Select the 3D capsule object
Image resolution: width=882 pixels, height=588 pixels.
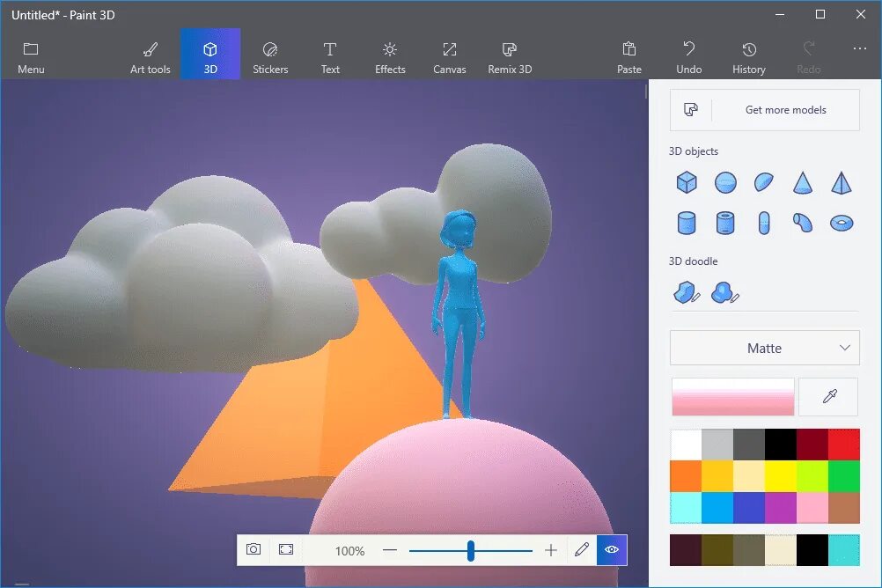click(x=764, y=223)
